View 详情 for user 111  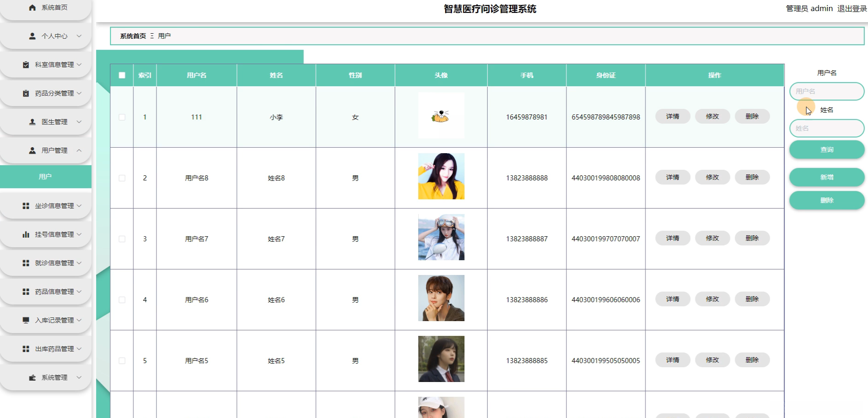coord(673,116)
